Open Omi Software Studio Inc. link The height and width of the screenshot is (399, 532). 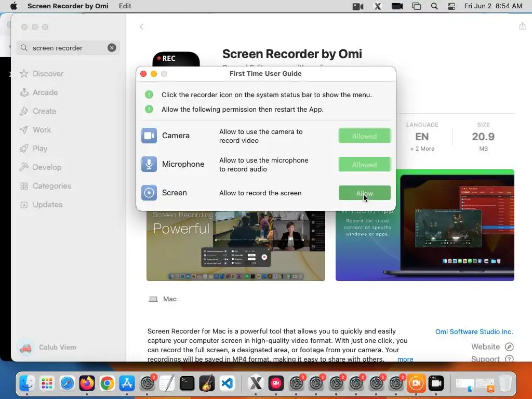coord(474,331)
